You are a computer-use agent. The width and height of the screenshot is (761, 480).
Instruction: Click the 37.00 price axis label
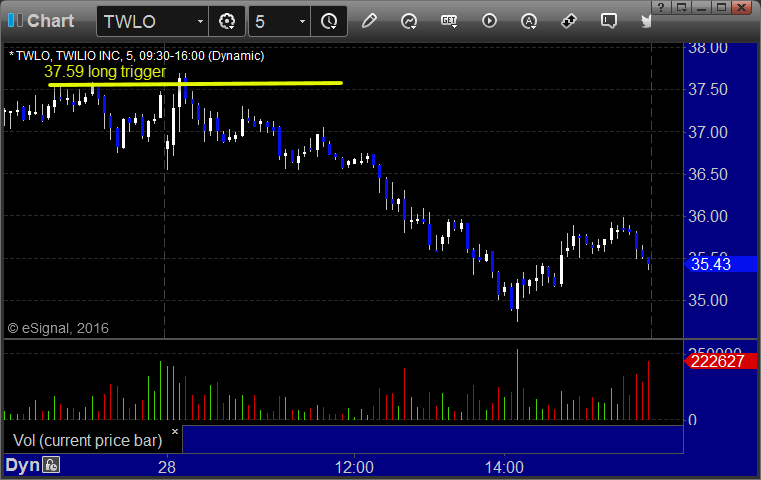tap(708, 132)
